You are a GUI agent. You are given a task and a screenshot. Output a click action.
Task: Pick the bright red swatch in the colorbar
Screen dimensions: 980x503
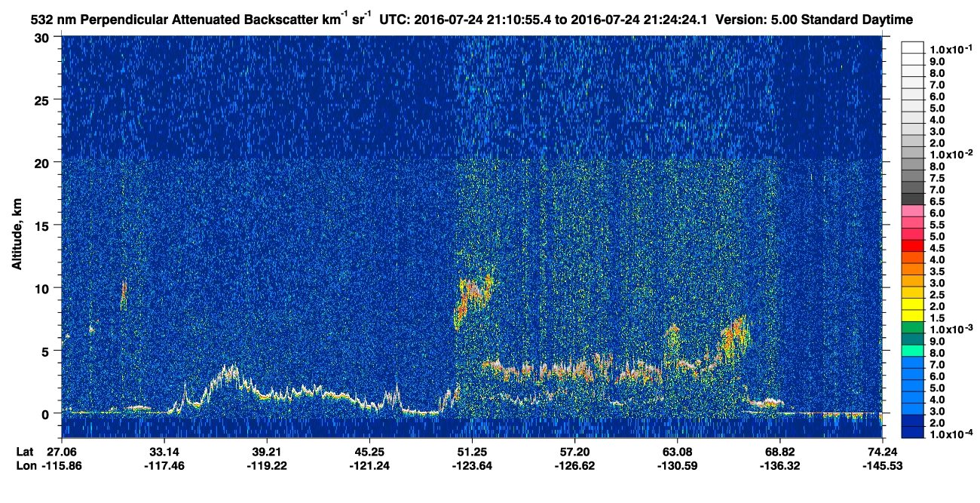pyautogui.click(x=913, y=246)
